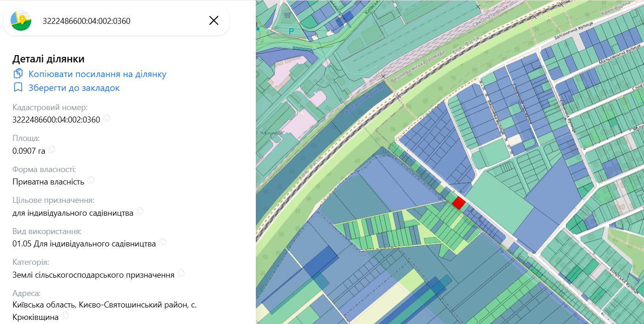Copy the 'для індивідуального садівництва' purpose value

click(140, 212)
